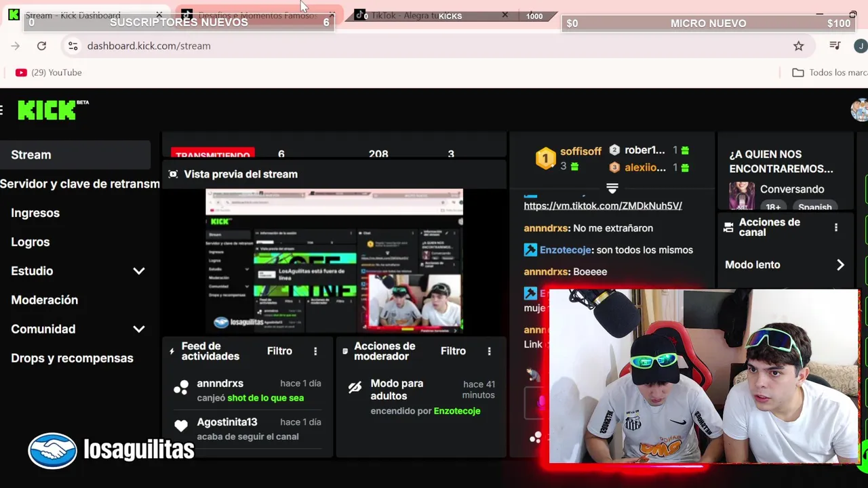Open Filtro in Acciones de moderador
The height and width of the screenshot is (488, 868).
(x=453, y=351)
